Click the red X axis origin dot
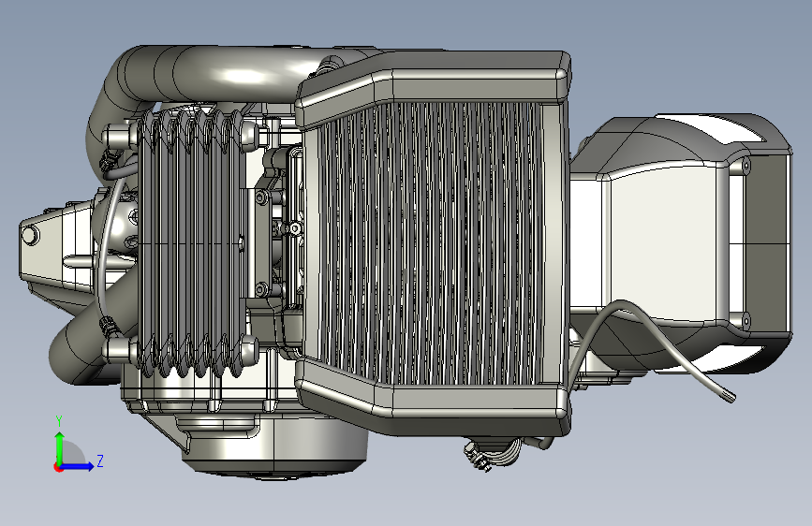 (x=58, y=467)
